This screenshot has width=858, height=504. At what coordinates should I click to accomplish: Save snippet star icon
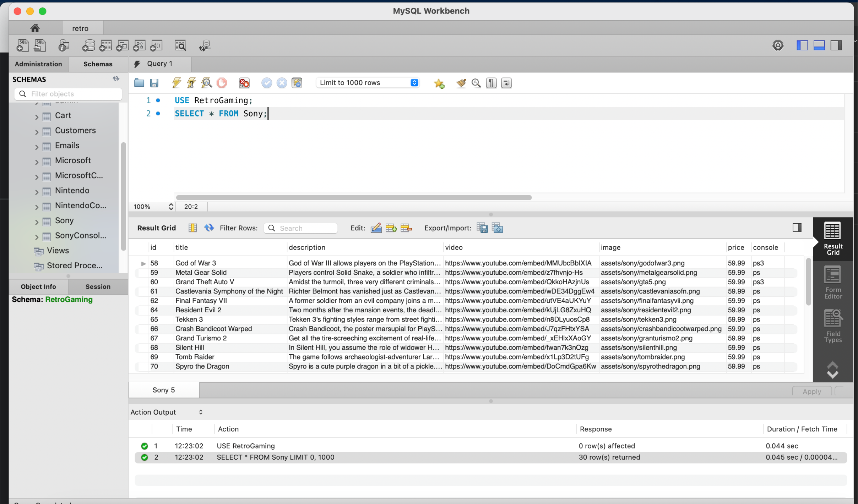click(x=439, y=83)
